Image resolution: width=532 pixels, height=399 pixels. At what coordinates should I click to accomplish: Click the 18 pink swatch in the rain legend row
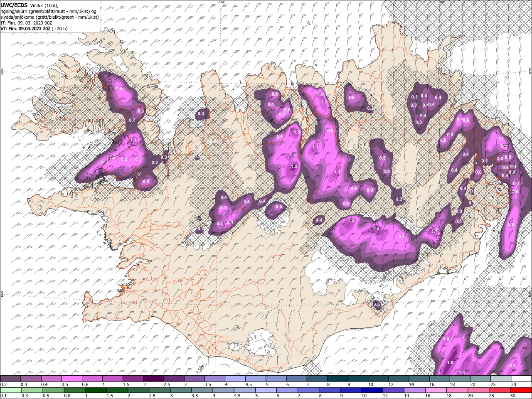pos(457,390)
